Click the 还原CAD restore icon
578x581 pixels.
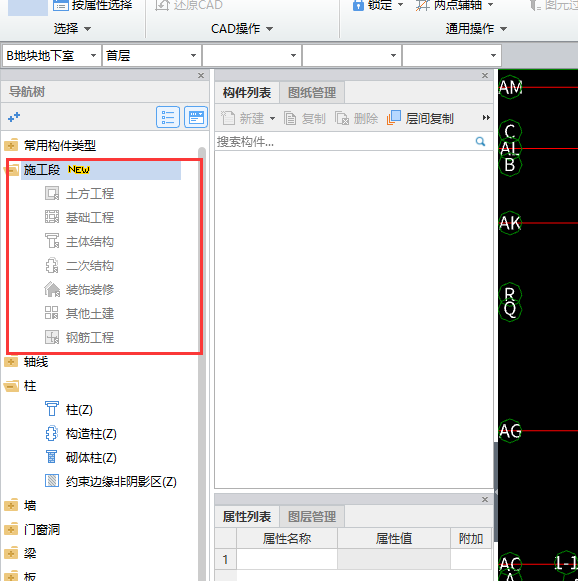(x=162, y=5)
